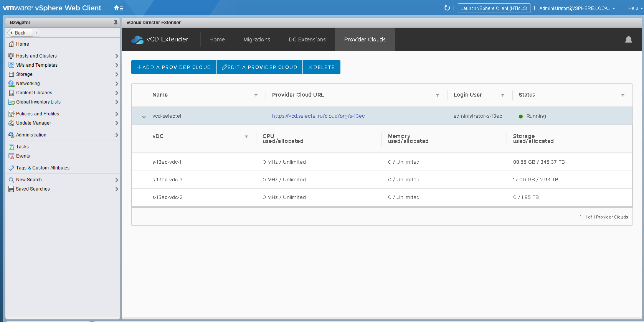Switch to the Migrations tab
The width and height of the screenshot is (644, 322).
[257, 39]
